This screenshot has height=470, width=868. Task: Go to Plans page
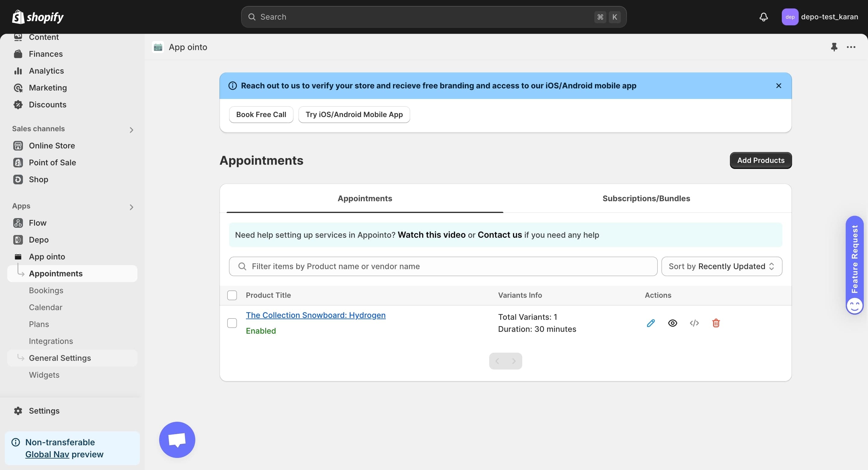tap(39, 324)
